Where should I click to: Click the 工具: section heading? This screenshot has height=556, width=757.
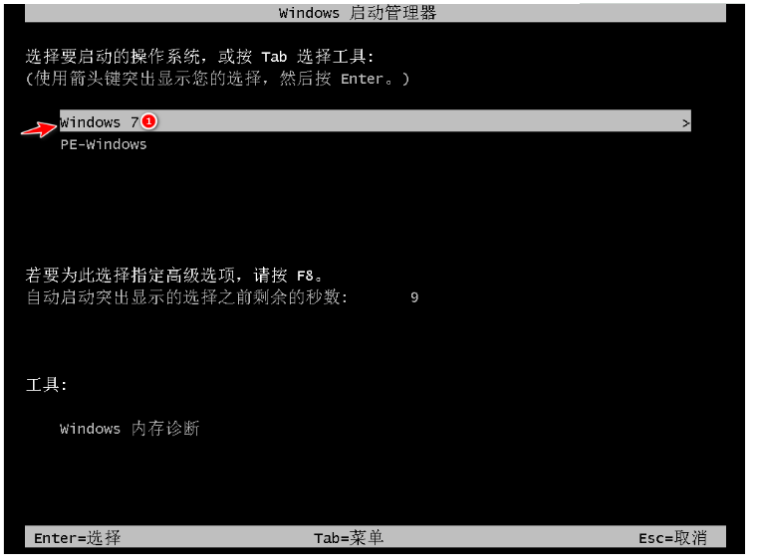pos(46,385)
